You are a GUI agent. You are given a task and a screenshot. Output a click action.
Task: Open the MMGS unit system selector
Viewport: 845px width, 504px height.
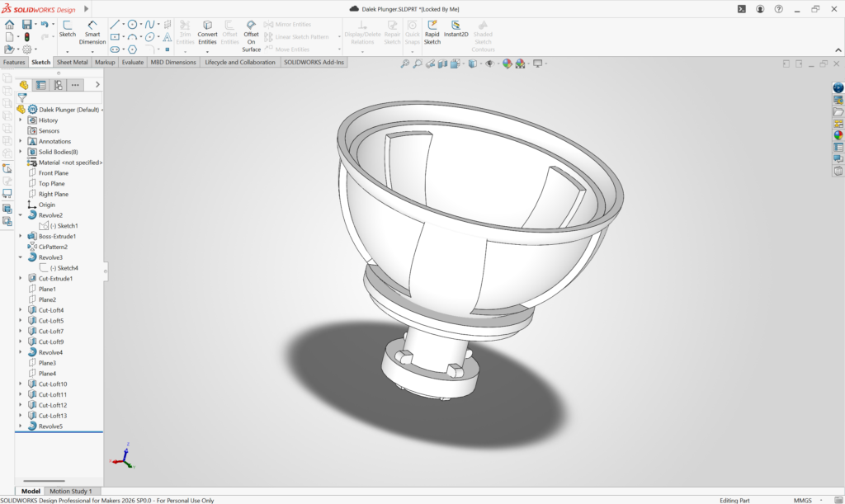tap(802, 500)
